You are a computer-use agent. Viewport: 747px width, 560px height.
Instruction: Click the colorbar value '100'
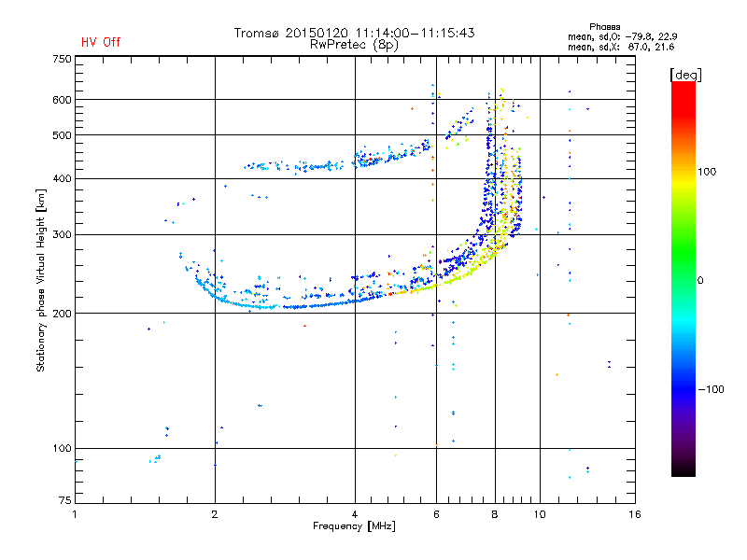(707, 172)
